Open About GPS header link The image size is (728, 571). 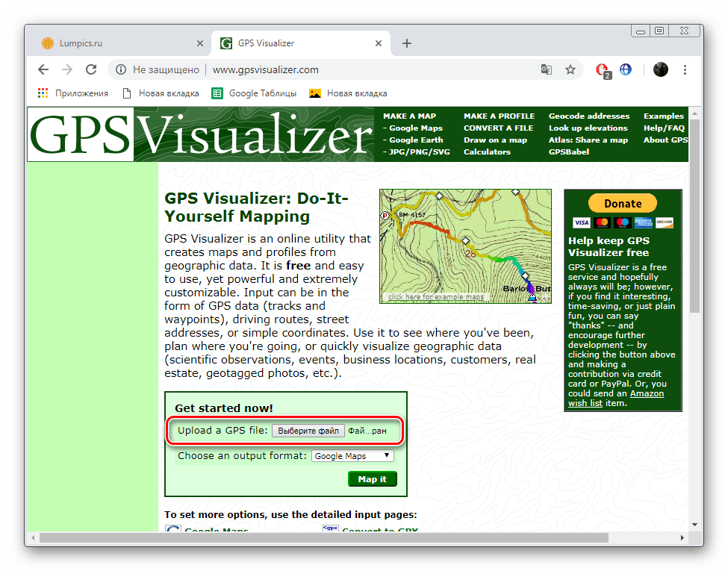click(x=665, y=140)
